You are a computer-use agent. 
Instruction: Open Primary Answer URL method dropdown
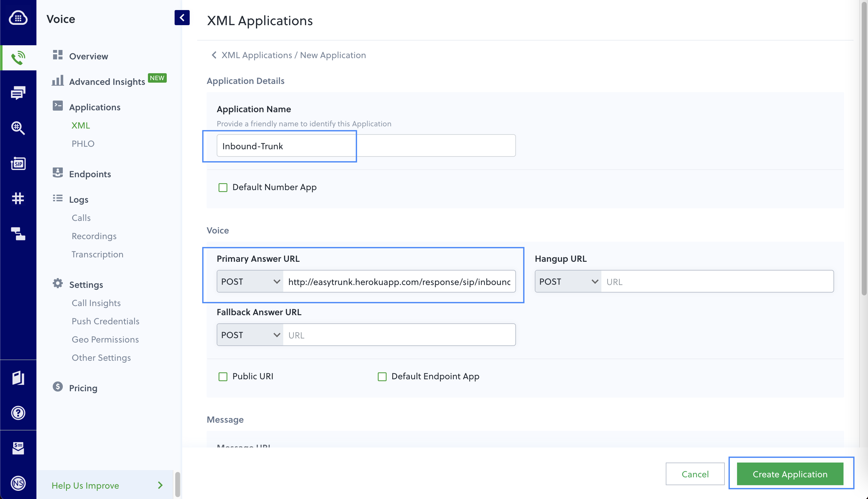point(250,281)
